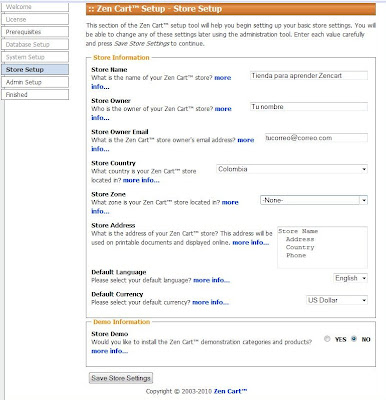The image size is (386, 400).
Task: Open the Default Currency dropdown
Action: (x=337, y=300)
